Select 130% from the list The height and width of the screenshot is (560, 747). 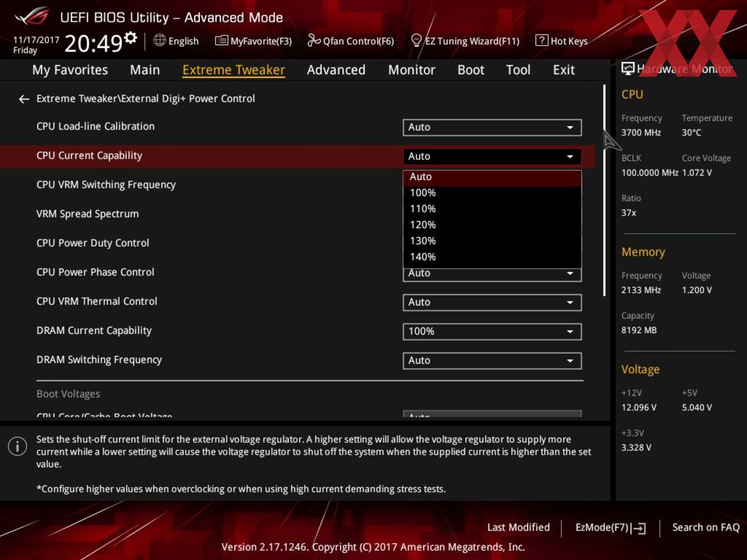point(492,240)
